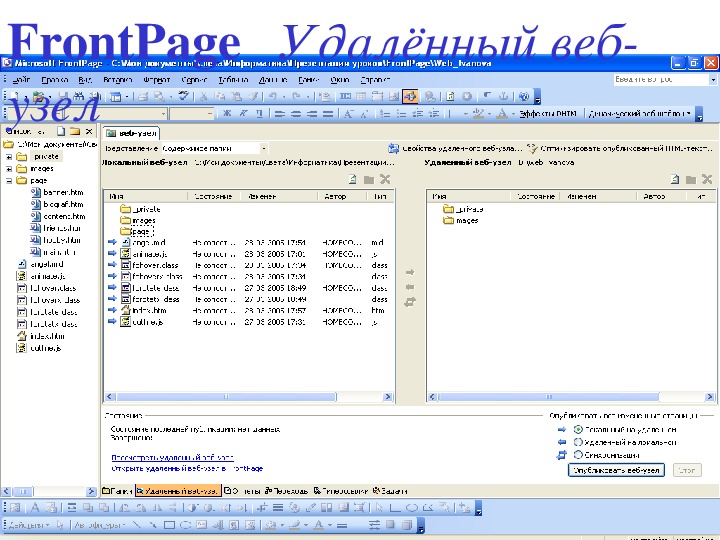Open the font size dropdown in formatting toolbar
The height and width of the screenshot is (540, 720).
pyautogui.click(x=209, y=113)
